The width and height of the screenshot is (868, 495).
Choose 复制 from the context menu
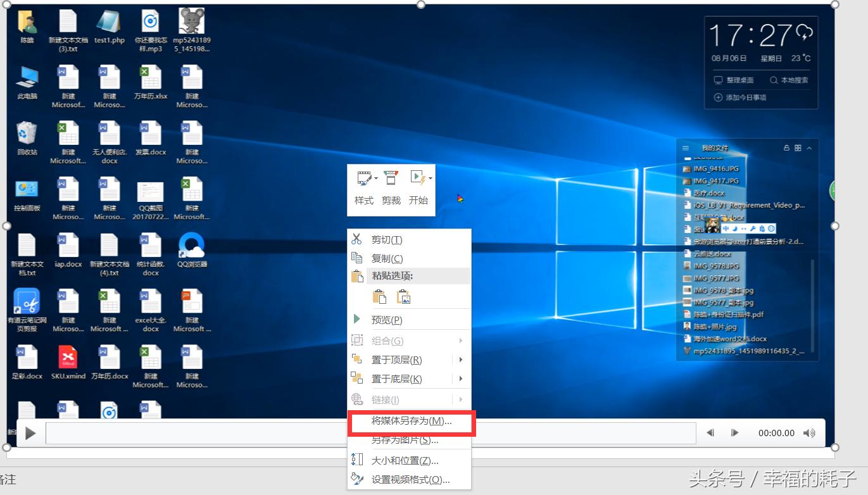tap(386, 258)
